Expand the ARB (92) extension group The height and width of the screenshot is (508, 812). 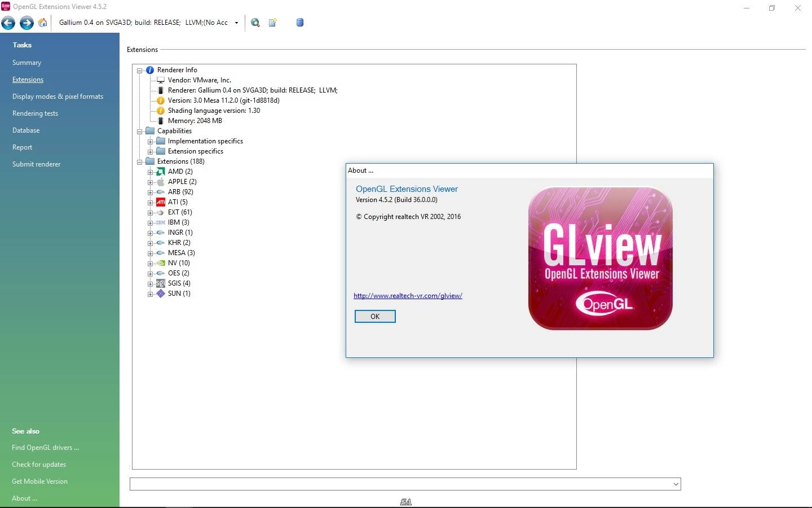151,192
